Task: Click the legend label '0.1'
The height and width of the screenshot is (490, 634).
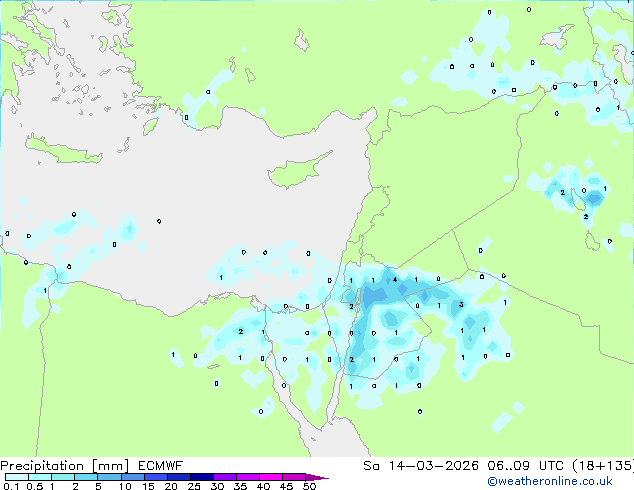Action: [11, 486]
